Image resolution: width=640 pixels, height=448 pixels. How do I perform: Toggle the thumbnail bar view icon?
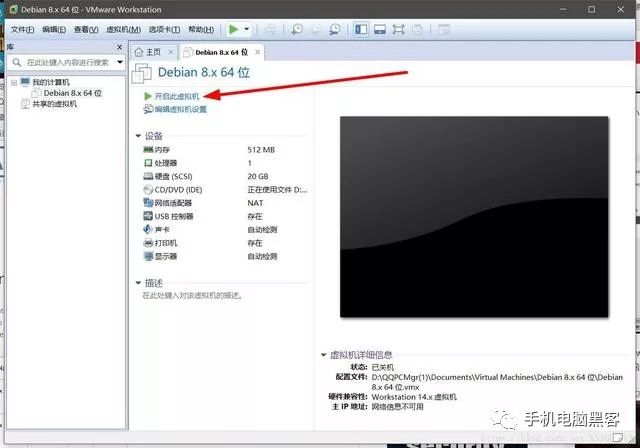coord(380,29)
